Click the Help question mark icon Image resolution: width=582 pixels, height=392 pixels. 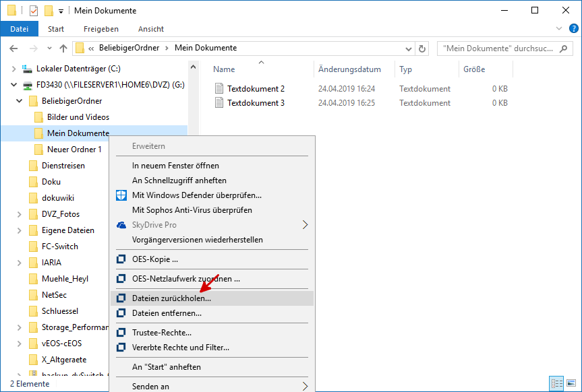pyautogui.click(x=574, y=29)
